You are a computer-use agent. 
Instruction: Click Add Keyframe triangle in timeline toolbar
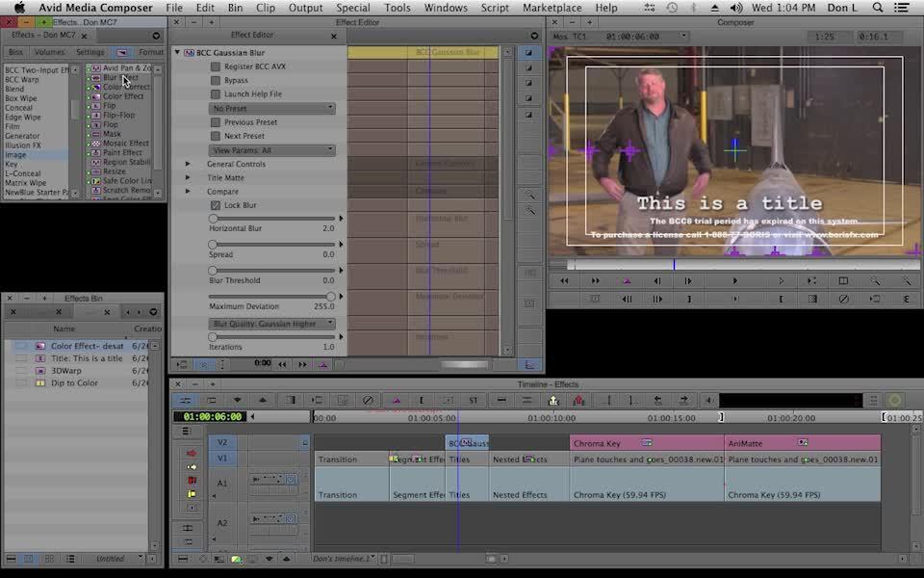tap(396, 401)
